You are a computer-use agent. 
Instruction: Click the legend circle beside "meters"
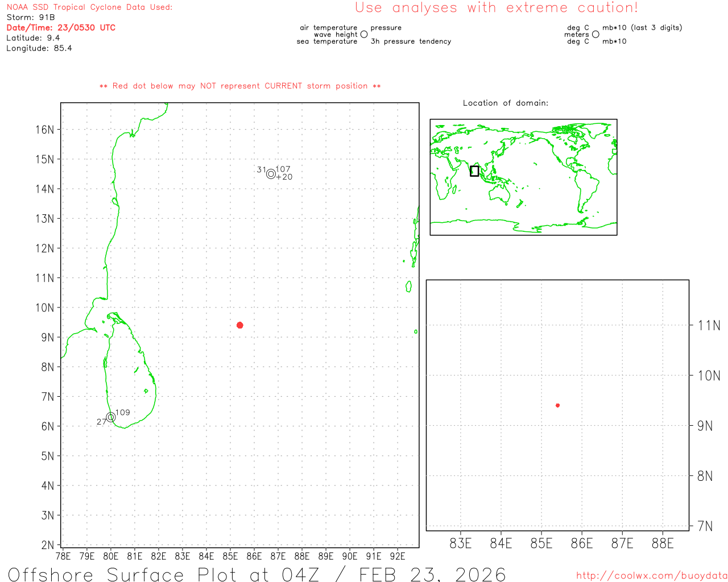pos(595,35)
